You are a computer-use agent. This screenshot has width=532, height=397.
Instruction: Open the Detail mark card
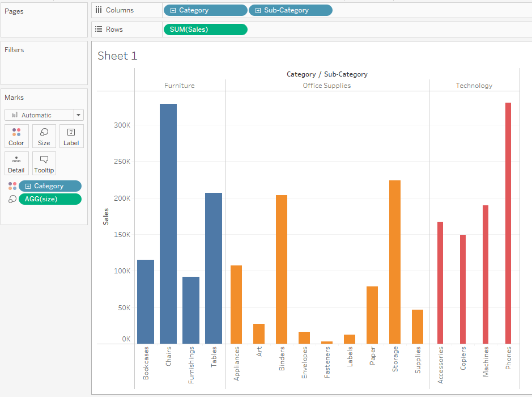pyautogui.click(x=16, y=163)
